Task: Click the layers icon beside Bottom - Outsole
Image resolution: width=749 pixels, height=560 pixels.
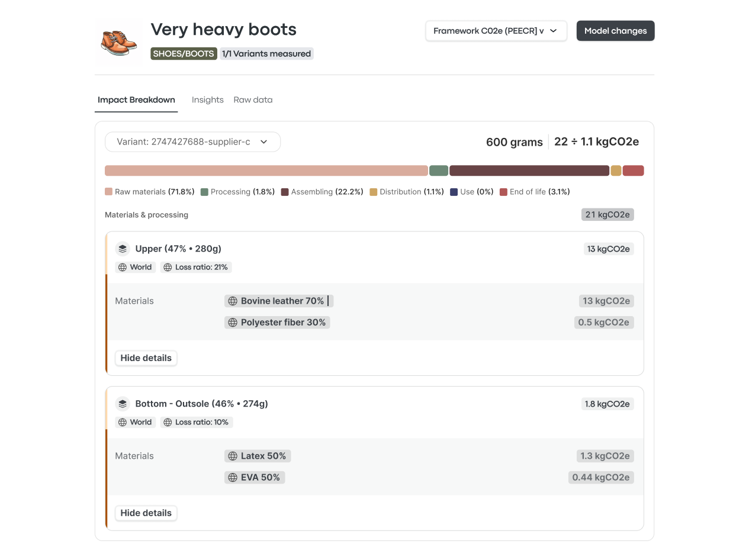Action: [x=123, y=404]
